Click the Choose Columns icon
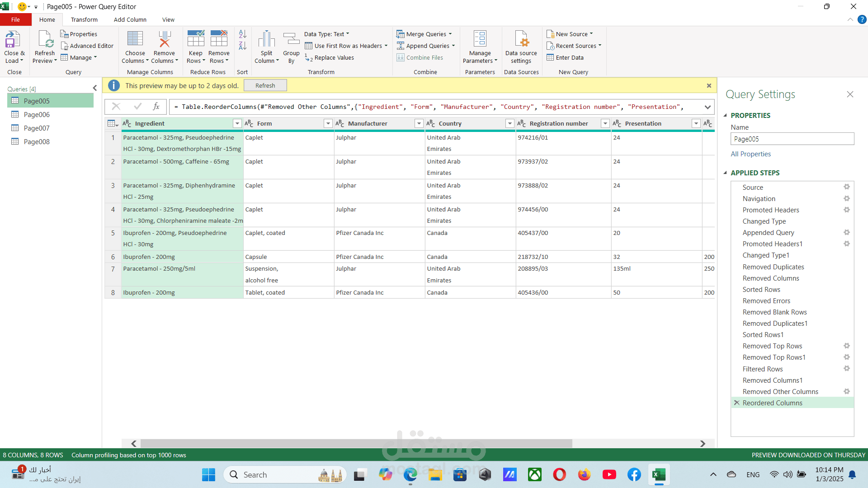 point(135,39)
